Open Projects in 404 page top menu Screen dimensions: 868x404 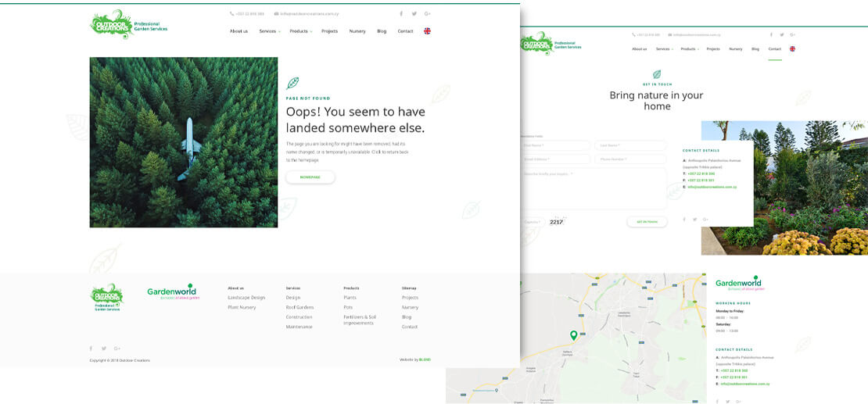[x=329, y=31]
